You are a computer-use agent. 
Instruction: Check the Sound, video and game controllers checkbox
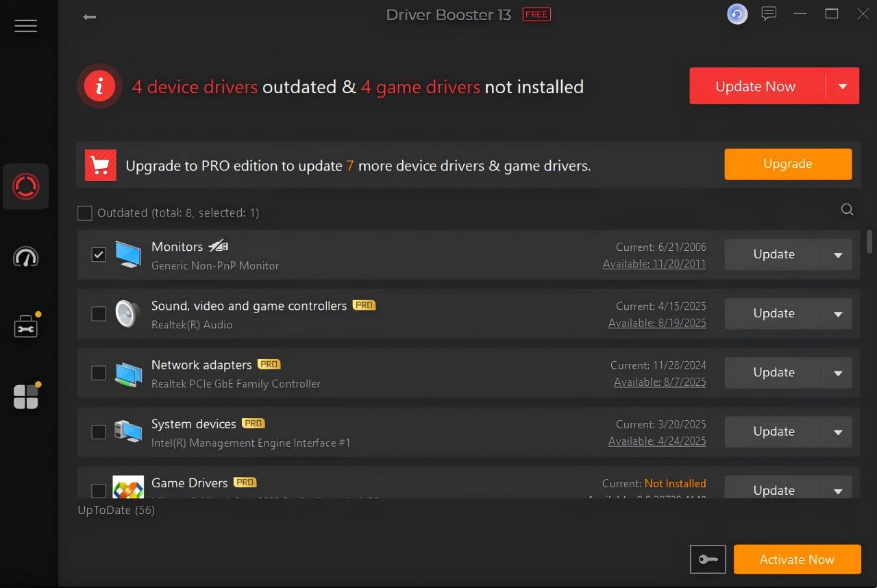[99, 313]
